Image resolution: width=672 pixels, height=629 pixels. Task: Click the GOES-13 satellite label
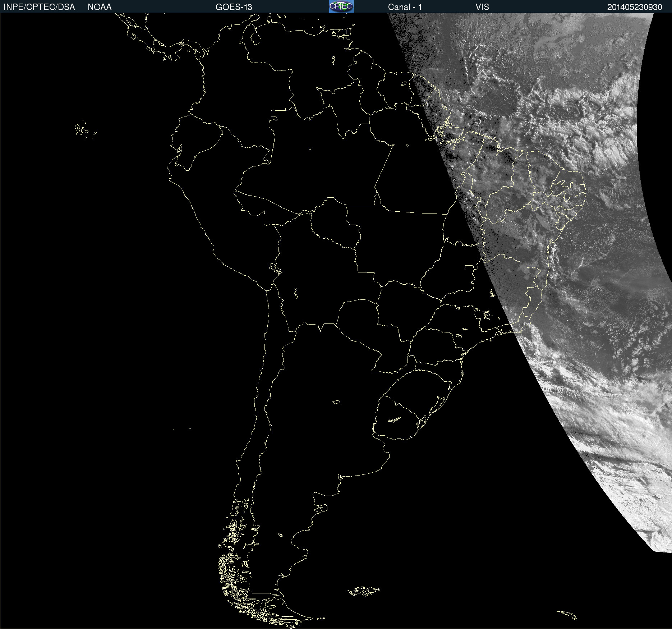[x=234, y=7]
